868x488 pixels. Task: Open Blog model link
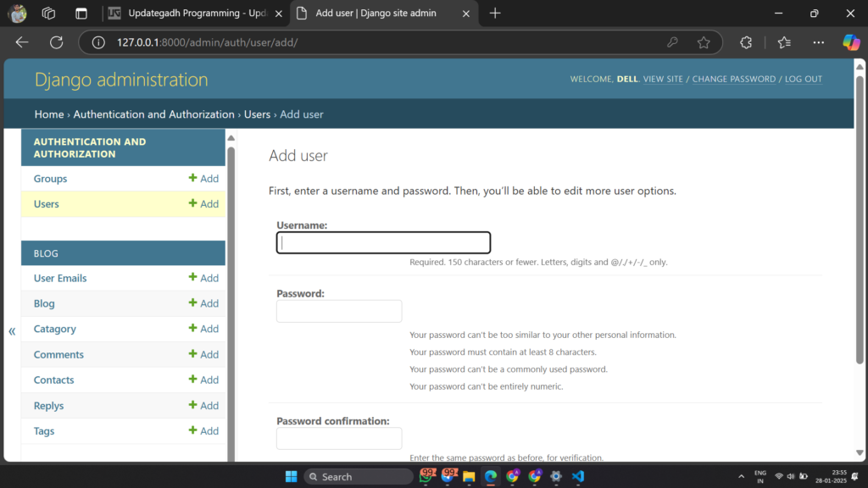[x=44, y=304]
